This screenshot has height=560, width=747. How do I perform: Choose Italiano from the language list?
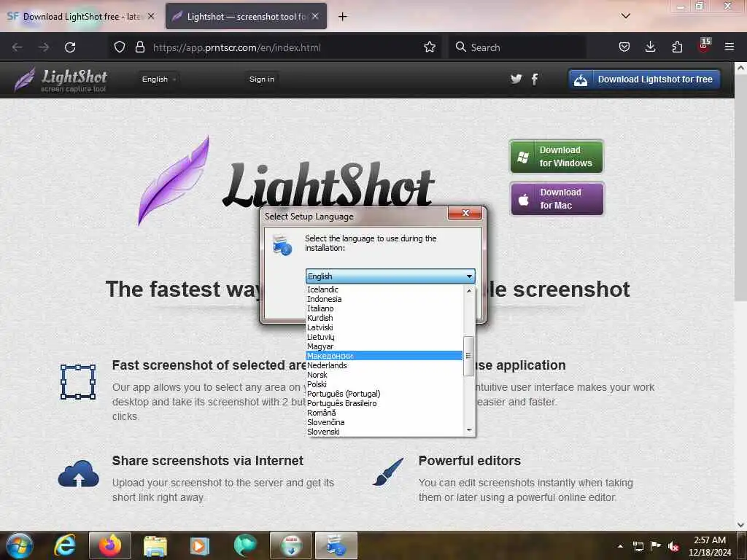pos(384,308)
